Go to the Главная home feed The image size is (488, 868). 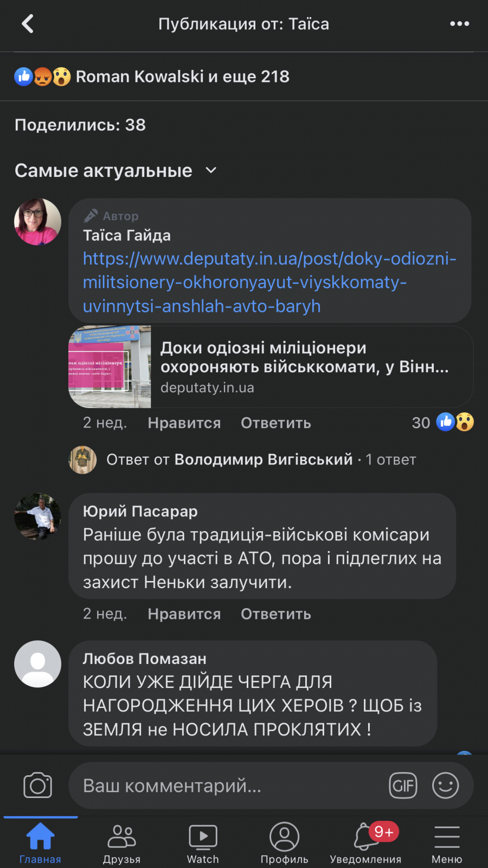pyautogui.click(x=41, y=841)
